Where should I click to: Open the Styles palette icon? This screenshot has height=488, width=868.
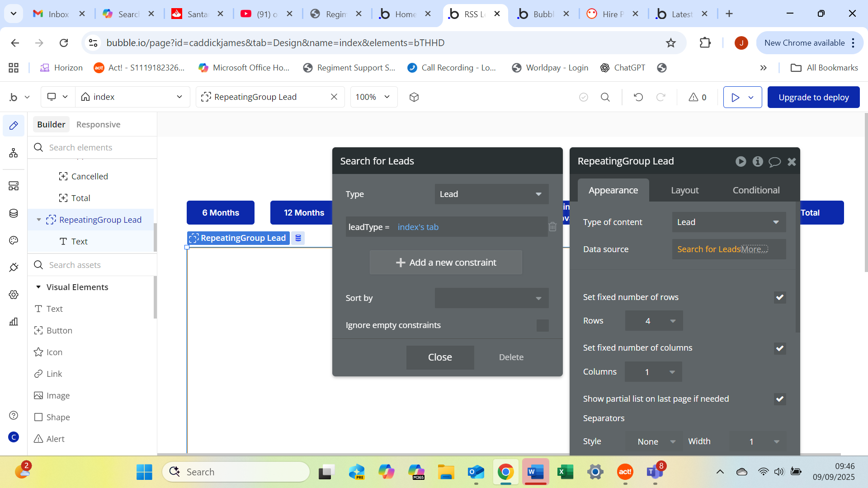coord(14,240)
